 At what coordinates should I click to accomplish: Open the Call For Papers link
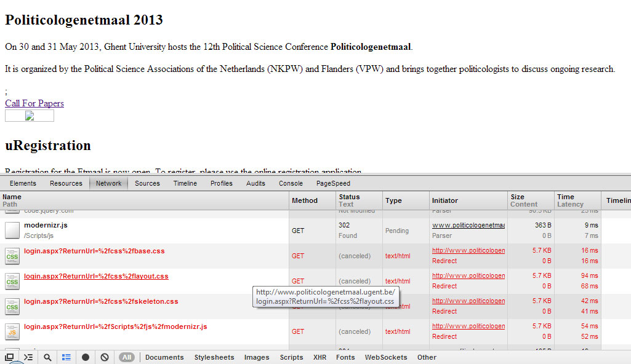coord(34,103)
